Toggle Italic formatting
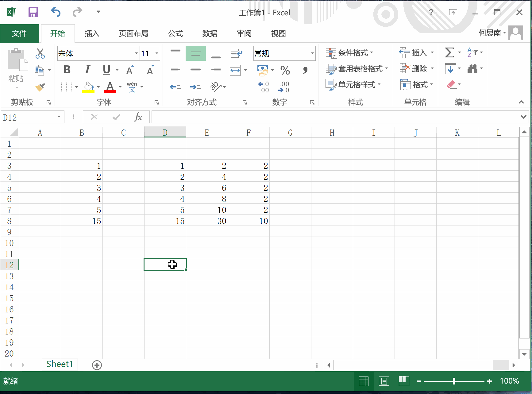This screenshot has height=394, width=532. [x=87, y=70]
